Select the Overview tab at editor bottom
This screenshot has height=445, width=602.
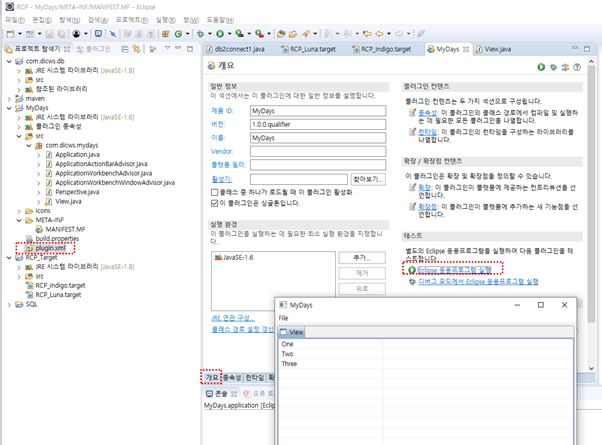click(212, 378)
